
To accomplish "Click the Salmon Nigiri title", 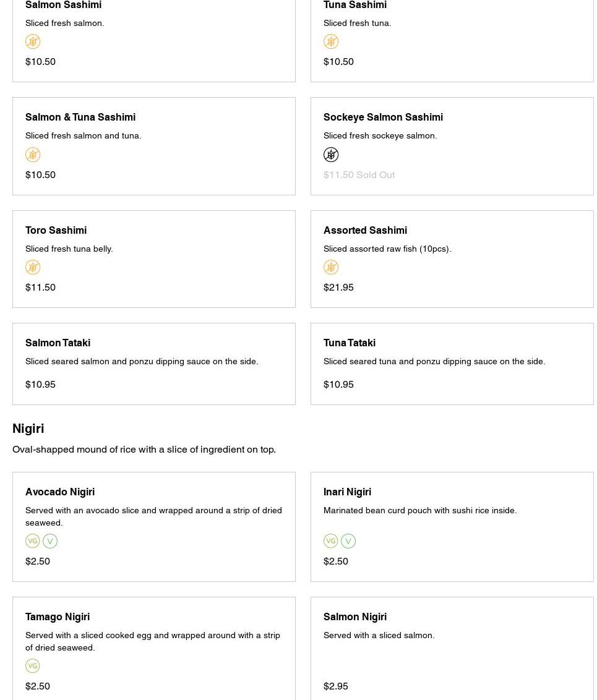I will (x=354, y=617).
